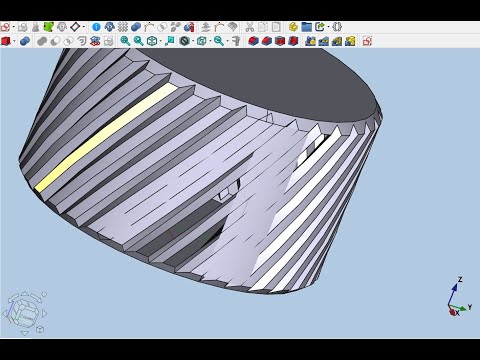Select the highlighted yellow gear tooth face
The width and height of the screenshot is (480, 360).
(106, 137)
